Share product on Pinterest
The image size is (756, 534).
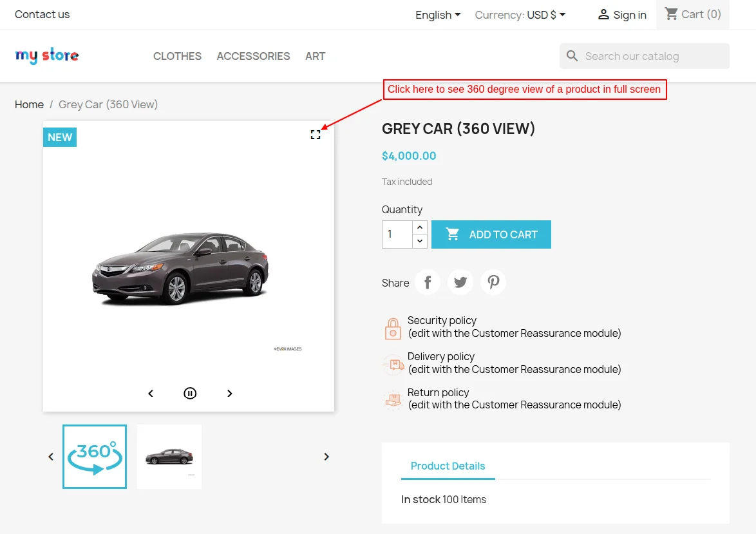(x=493, y=282)
